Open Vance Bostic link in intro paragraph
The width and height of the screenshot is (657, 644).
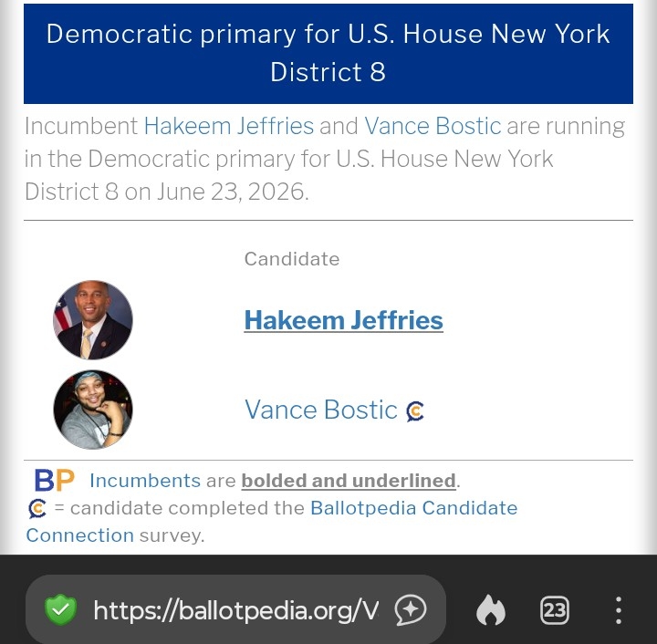coord(433,126)
